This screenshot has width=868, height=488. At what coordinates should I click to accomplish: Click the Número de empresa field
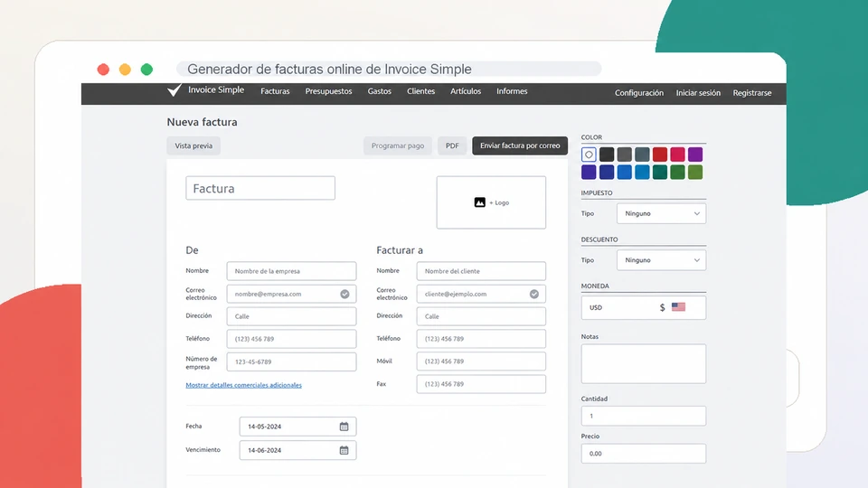click(x=291, y=361)
